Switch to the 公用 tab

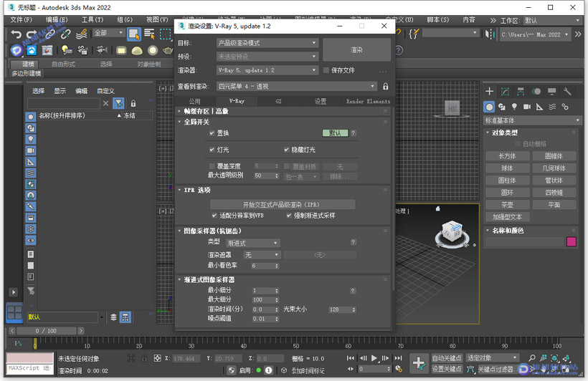pyautogui.click(x=194, y=101)
